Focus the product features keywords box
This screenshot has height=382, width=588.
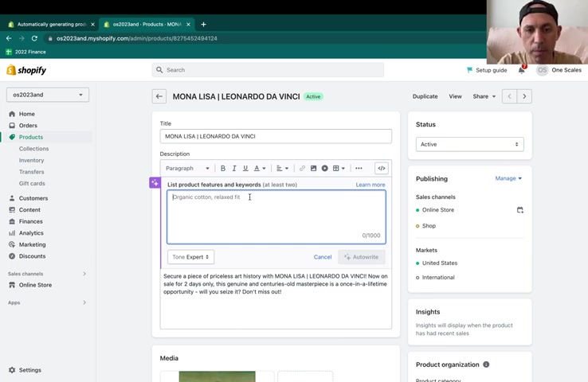click(276, 216)
